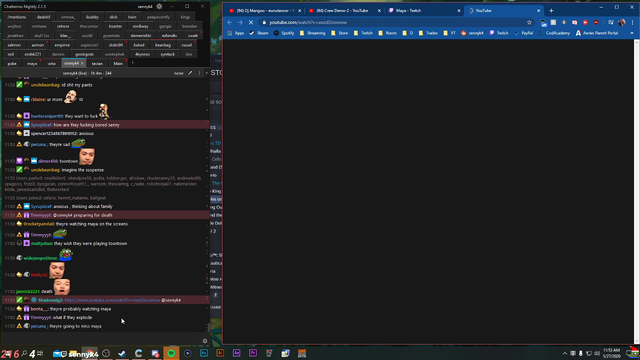Click username mattystoo in chat
640x360 pixels.
[x=42, y=244]
